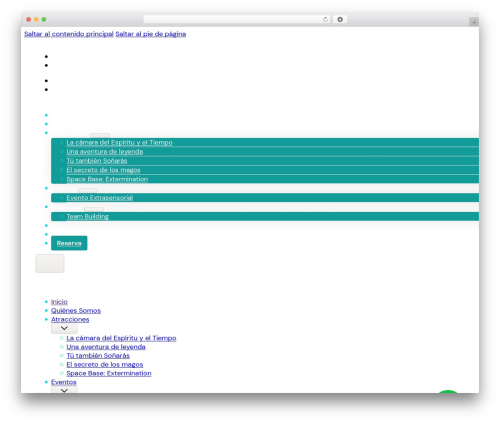Open 'Team Building' in teal menu
500x423 pixels.
tap(88, 217)
